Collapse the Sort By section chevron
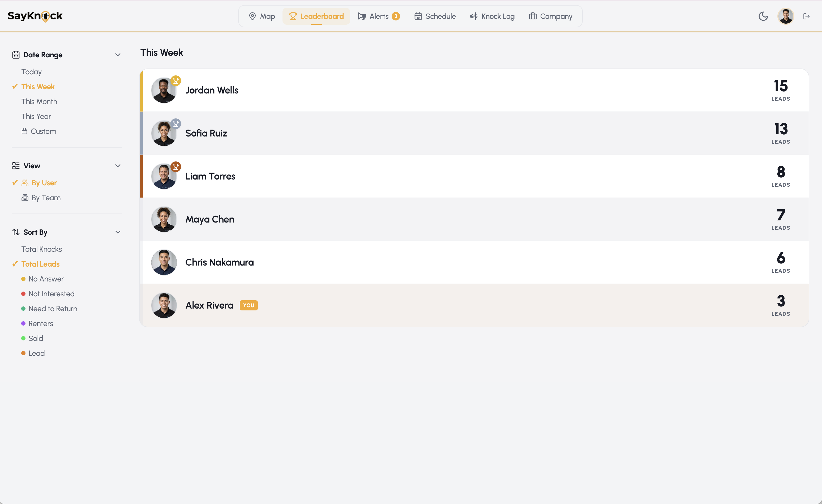Viewport: 822px width, 504px height. (118, 232)
